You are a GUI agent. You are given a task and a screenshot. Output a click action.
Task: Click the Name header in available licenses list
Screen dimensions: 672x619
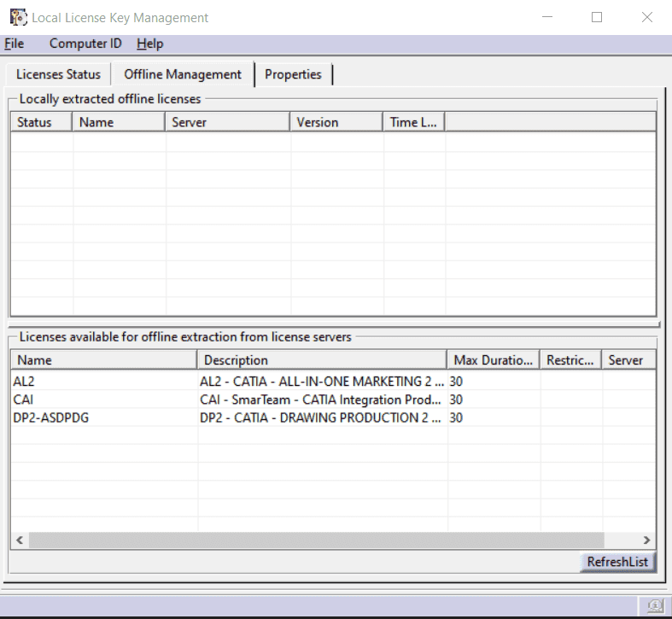[103, 360]
